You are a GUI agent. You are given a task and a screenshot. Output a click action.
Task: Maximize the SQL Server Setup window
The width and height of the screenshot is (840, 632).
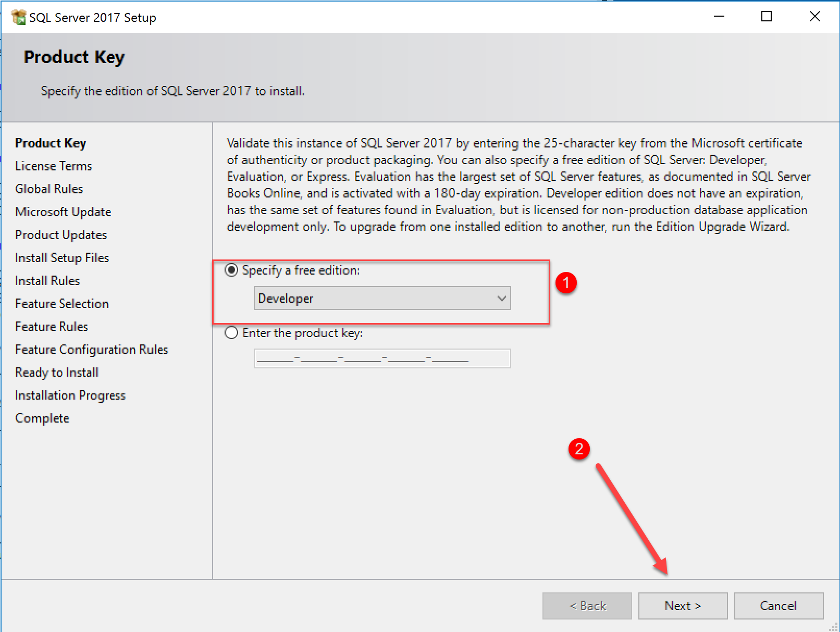(x=767, y=17)
